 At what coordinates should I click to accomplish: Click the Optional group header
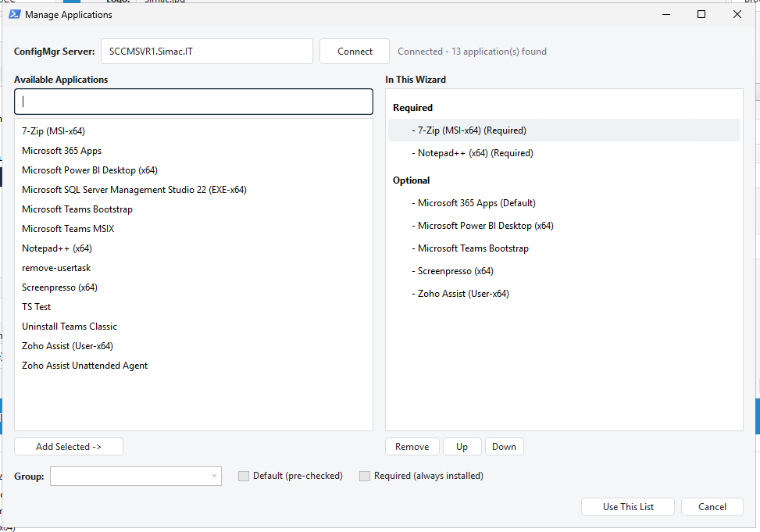411,180
